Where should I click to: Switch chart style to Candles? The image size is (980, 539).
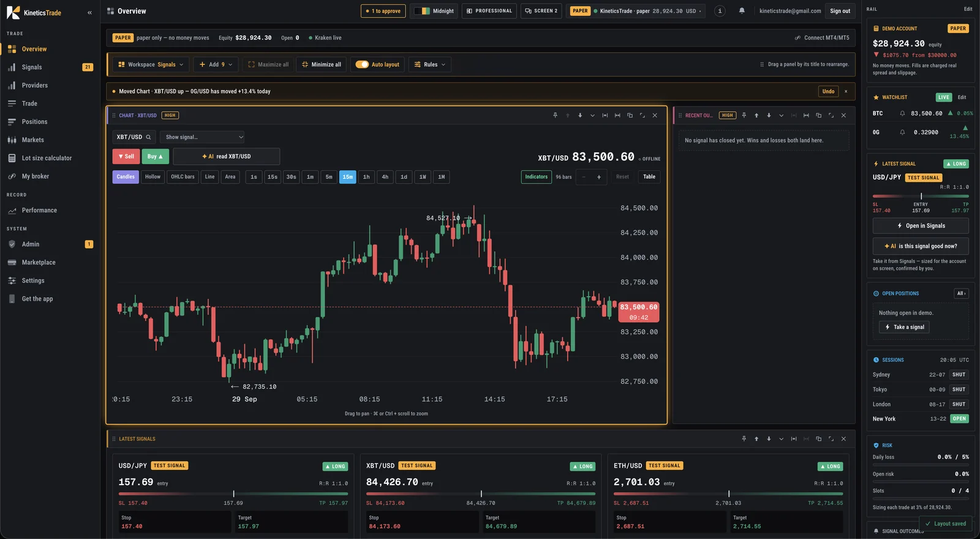126,177
